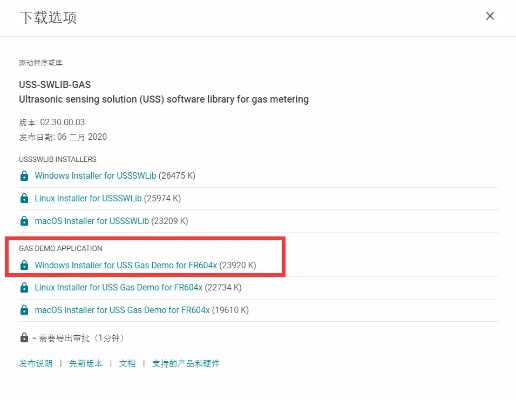Open the 支持的产品和硬件 link
This screenshot has height=400, width=516.
point(186,363)
